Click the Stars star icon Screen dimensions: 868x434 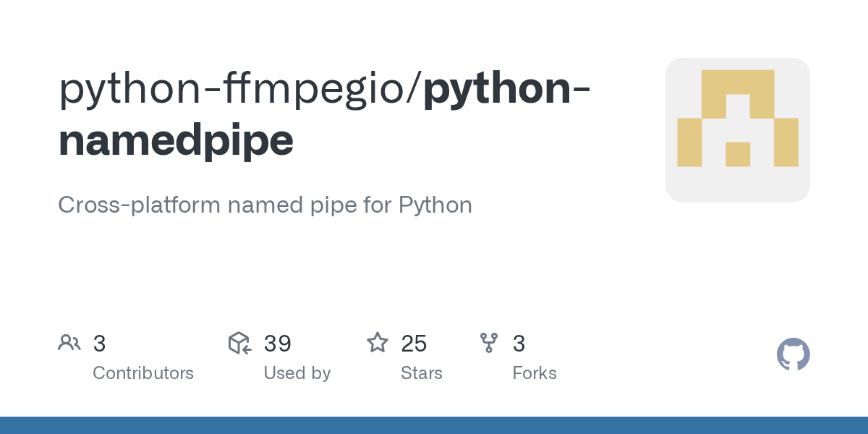[378, 343]
